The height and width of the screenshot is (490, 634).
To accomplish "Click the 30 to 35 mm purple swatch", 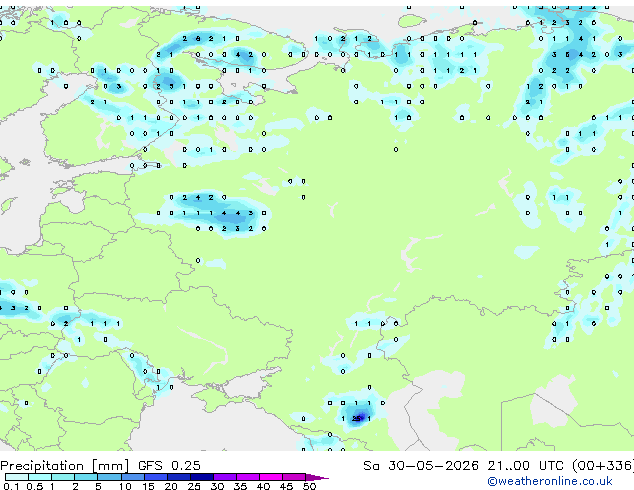I will coord(224,477).
